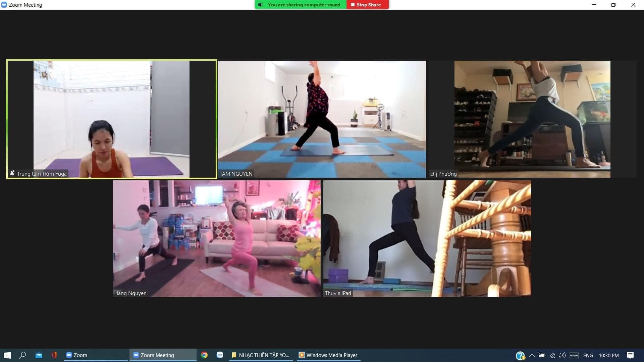Click the sharing computer sound indicator
The image size is (644, 362).
[301, 5]
